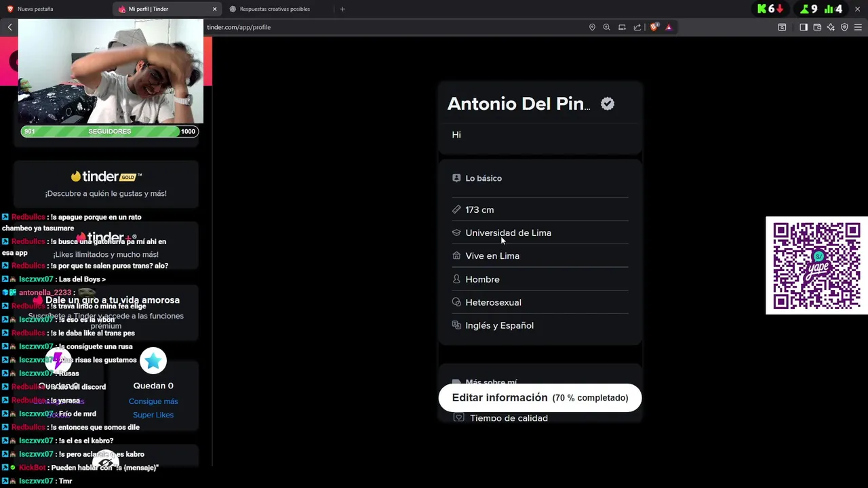Select the Inglés y Español text

499,325
